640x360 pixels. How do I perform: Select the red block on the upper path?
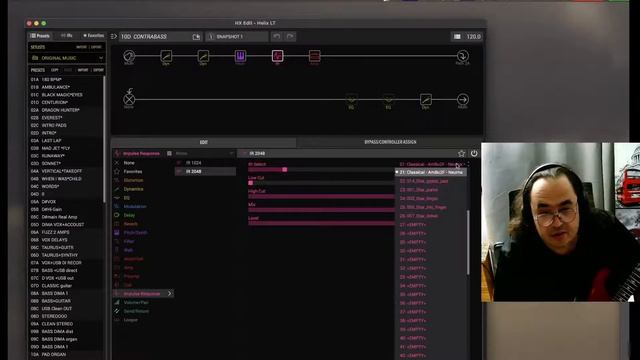point(314,56)
